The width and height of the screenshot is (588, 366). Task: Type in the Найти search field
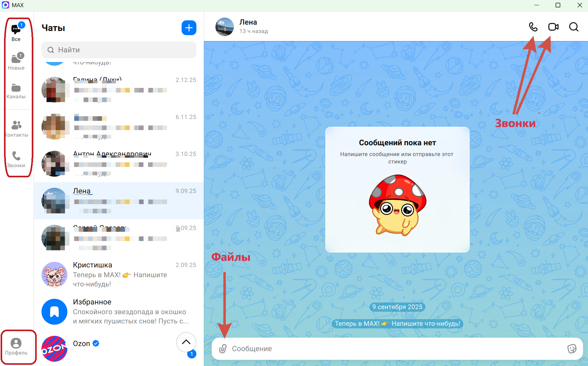pos(123,50)
